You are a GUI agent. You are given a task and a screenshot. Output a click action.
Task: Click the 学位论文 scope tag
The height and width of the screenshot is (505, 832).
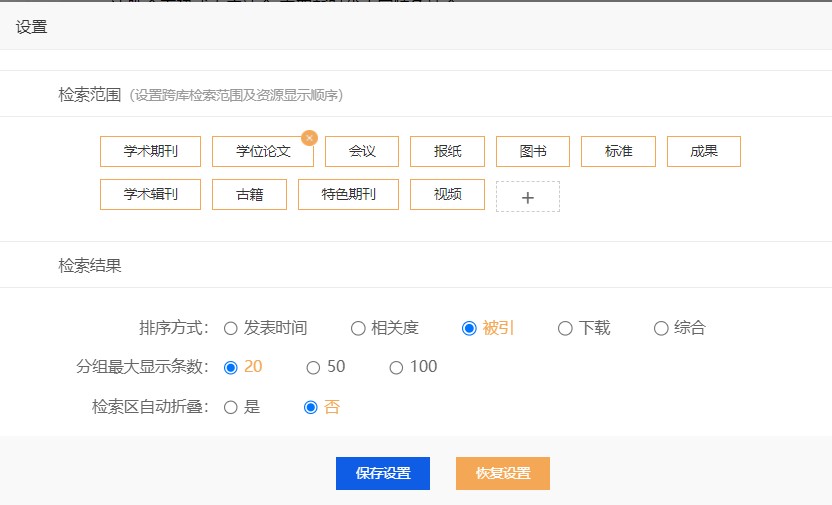pos(263,152)
